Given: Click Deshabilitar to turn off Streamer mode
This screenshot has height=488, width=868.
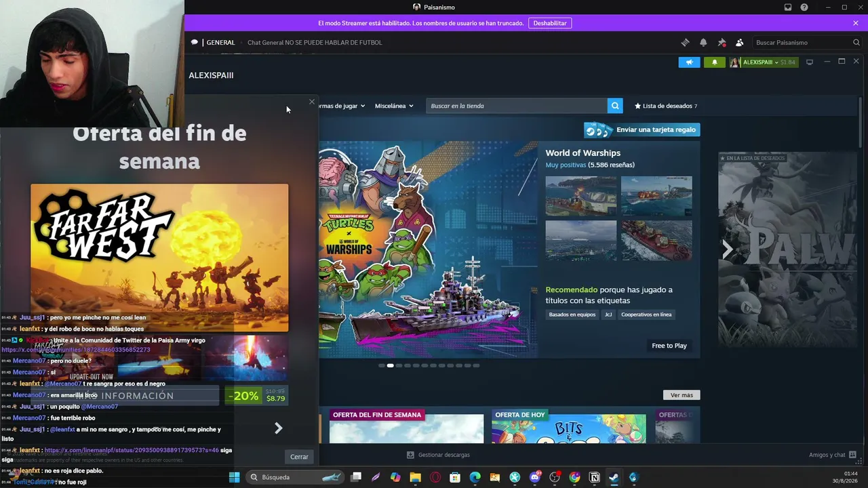Looking at the screenshot, I should point(550,23).
